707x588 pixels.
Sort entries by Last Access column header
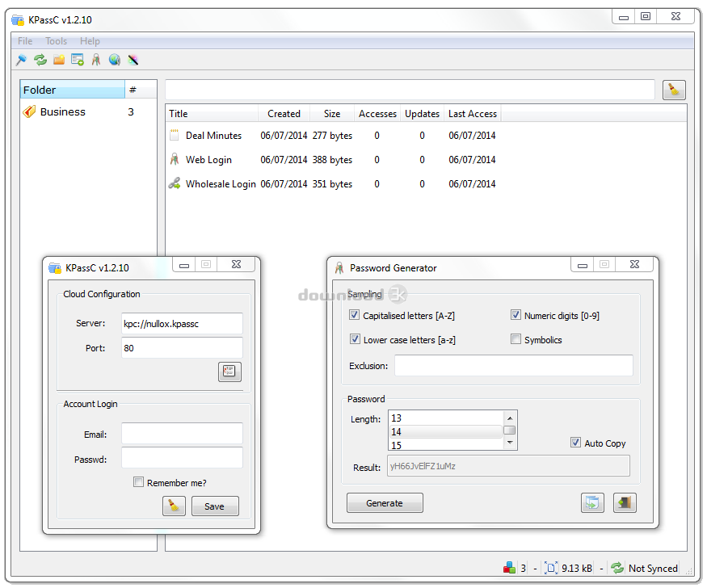tap(473, 114)
